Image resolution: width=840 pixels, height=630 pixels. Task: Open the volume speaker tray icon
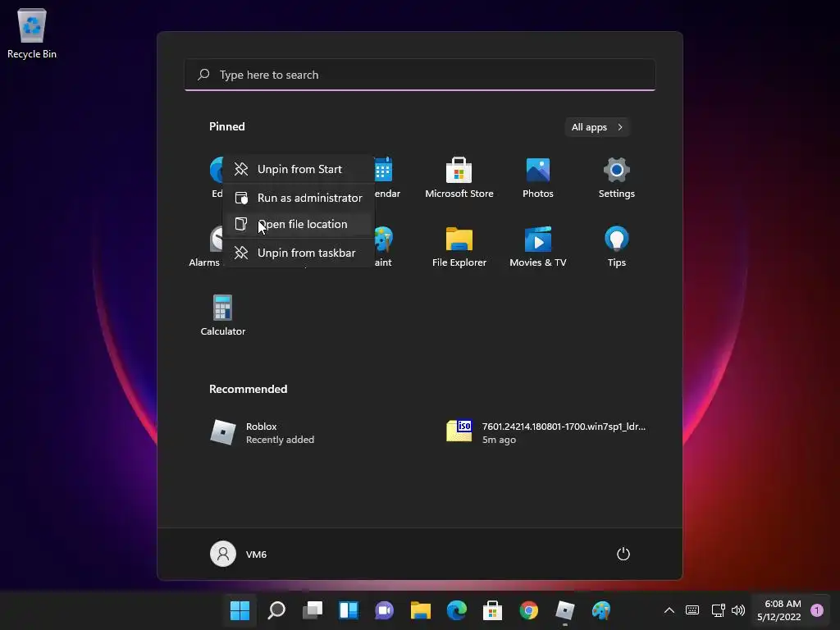click(x=738, y=610)
